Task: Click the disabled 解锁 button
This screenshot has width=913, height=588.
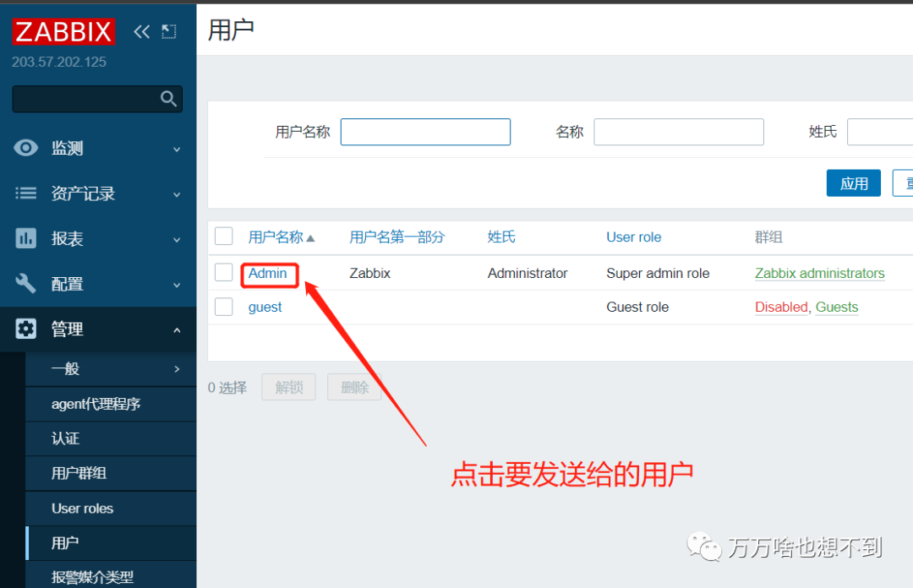Action: (x=289, y=387)
